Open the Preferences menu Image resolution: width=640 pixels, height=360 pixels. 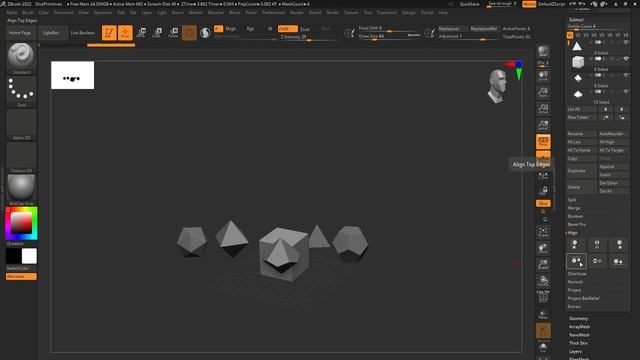click(x=273, y=13)
